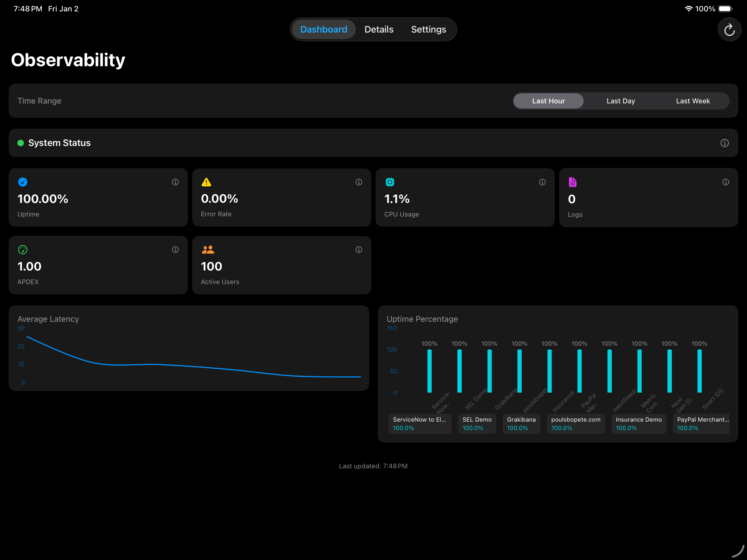Click the gauge icon on APDEX card
This screenshot has width=747, height=560.
pos(23,250)
